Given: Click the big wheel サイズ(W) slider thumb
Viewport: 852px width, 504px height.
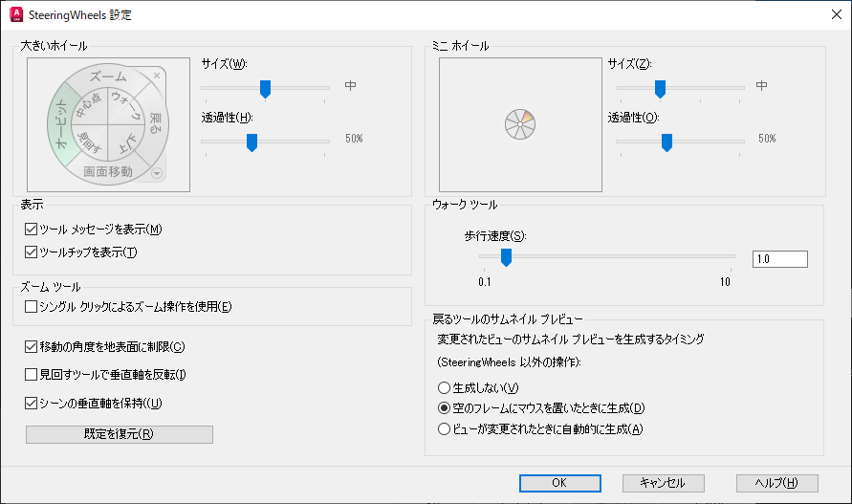Looking at the screenshot, I should point(265,89).
